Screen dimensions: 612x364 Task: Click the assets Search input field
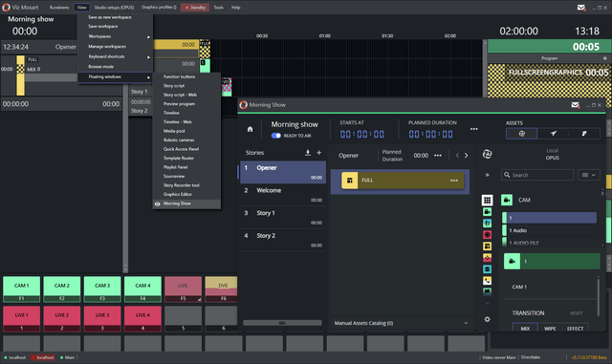pyautogui.click(x=537, y=175)
